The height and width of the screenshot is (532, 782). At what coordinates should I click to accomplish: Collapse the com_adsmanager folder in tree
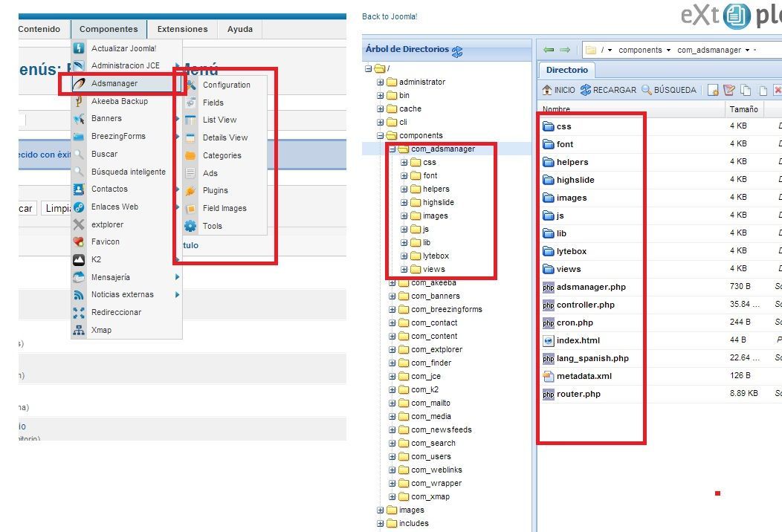pos(392,149)
